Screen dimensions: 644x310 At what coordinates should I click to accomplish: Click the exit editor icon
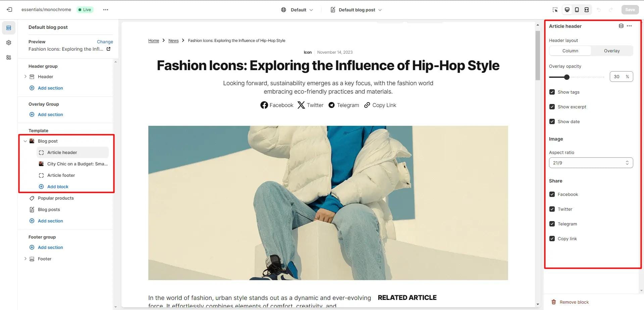(x=9, y=10)
